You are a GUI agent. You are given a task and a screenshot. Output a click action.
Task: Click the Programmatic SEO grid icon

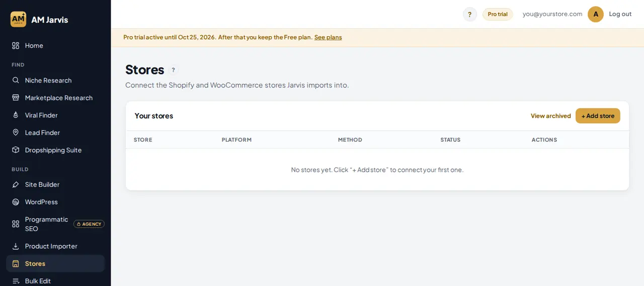tap(16, 224)
